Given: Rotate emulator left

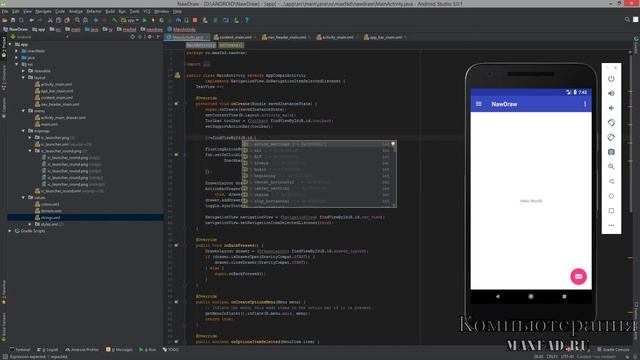Looking at the screenshot, I should [611, 123].
